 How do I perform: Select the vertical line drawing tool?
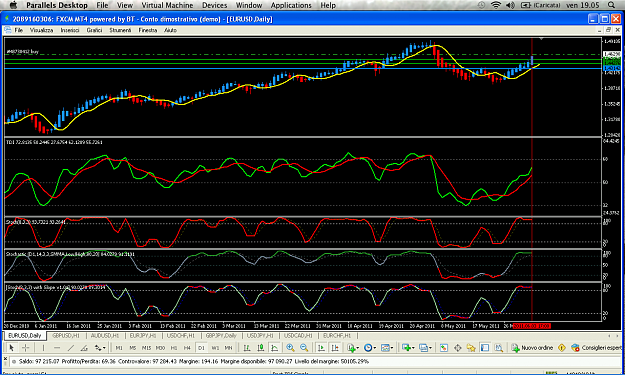[x=43, y=348]
